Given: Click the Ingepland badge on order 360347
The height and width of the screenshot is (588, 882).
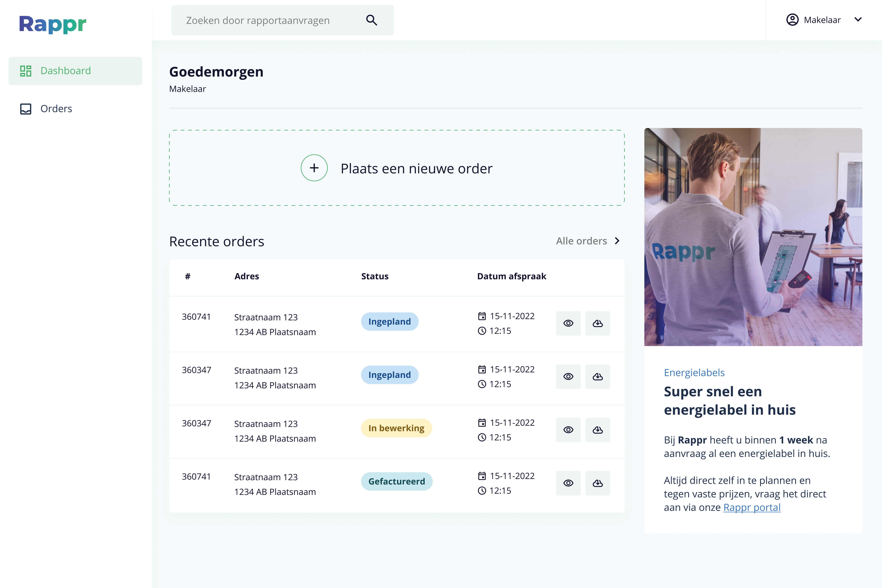Looking at the screenshot, I should (390, 375).
